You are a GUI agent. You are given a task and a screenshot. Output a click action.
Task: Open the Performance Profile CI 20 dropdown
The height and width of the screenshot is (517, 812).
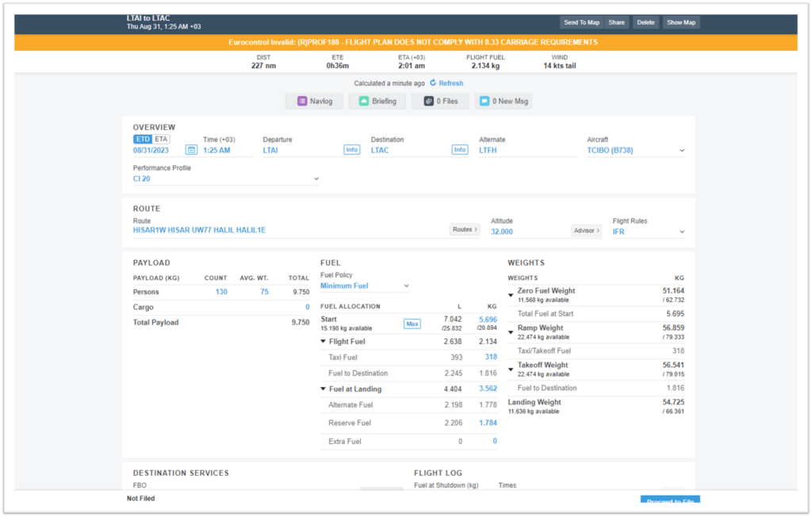coord(226,178)
